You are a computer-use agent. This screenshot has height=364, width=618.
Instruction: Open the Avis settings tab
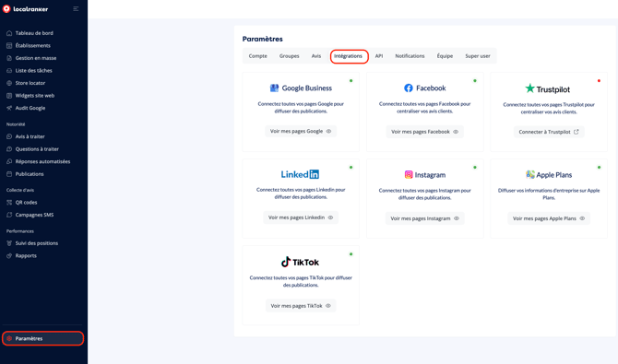316,56
